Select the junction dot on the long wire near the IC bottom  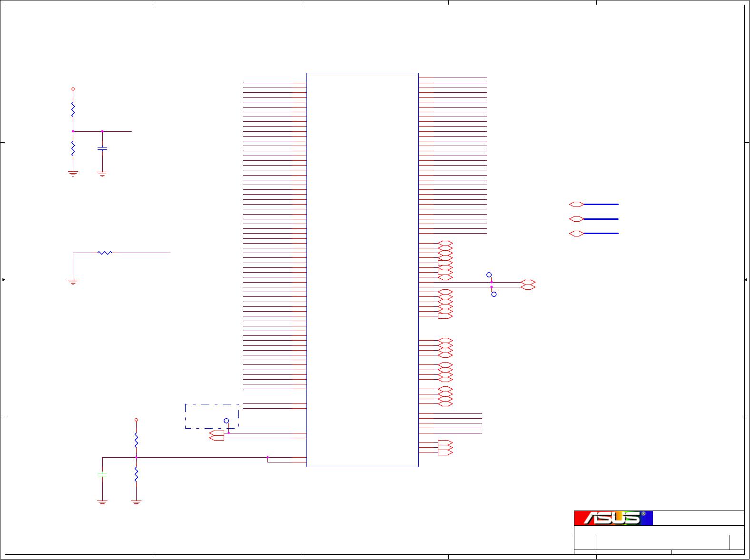pos(267,457)
